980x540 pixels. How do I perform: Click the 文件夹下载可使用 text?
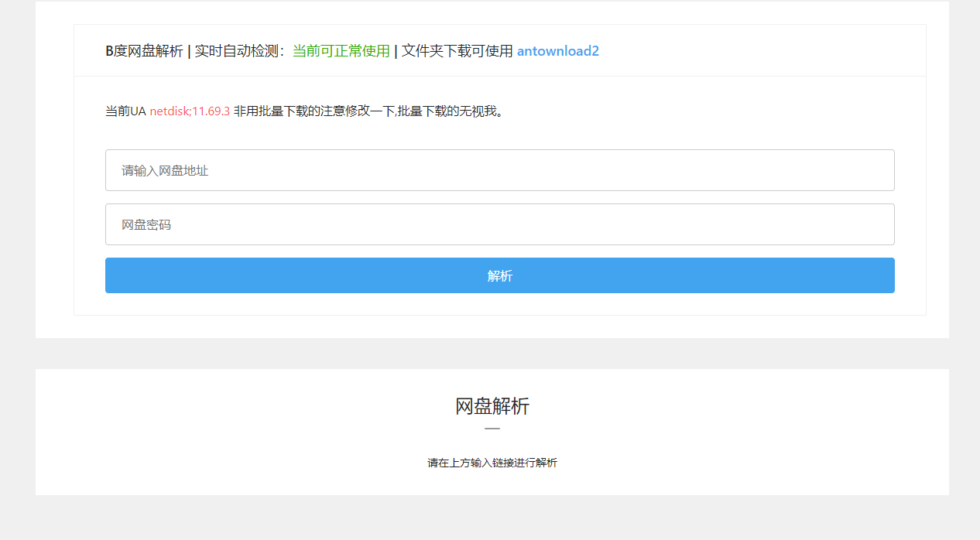click(x=457, y=51)
